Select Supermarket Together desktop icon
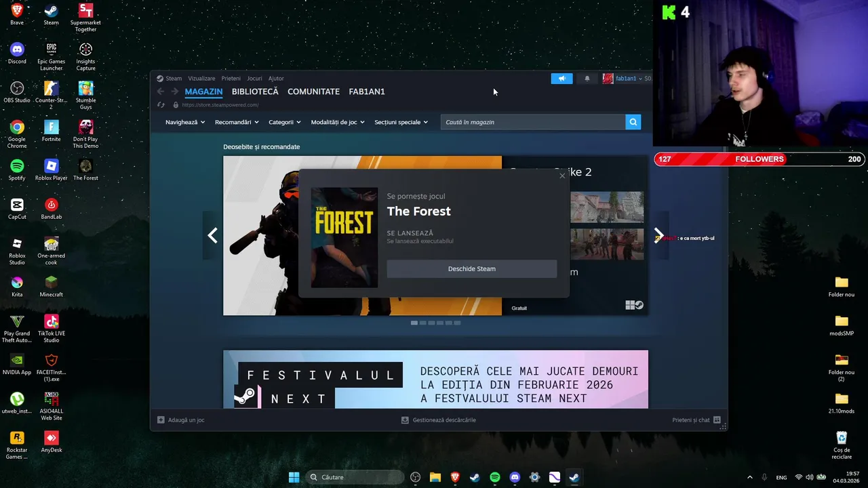Image resolution: width=868 pixels, height=488 pixels. [85, 18]
